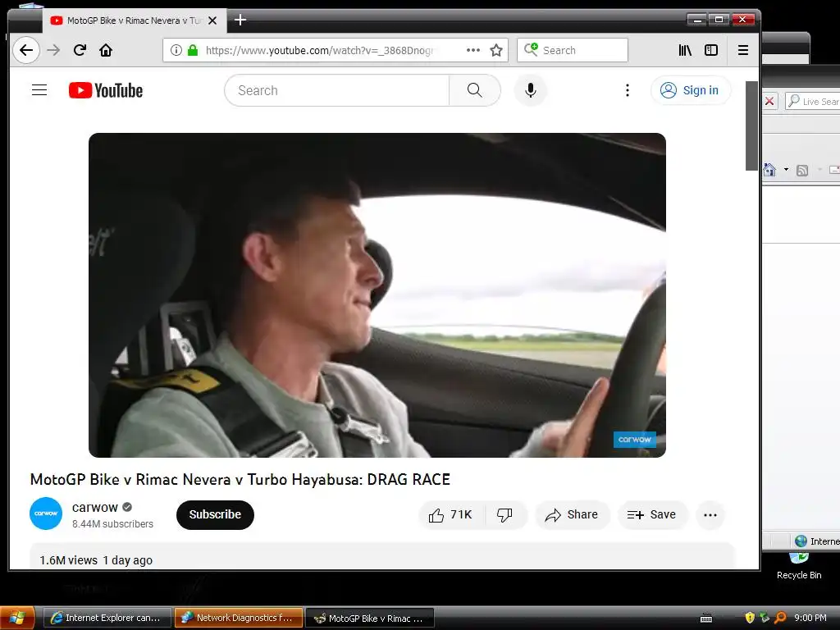Reload the current YouTube page
The height and width of the screenshot is (630, 840).
tap(80, 50)
